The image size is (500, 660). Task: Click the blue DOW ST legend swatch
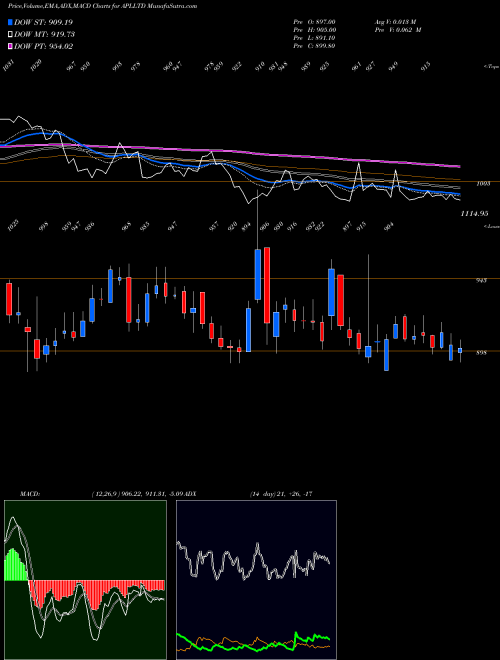[11, 22]
